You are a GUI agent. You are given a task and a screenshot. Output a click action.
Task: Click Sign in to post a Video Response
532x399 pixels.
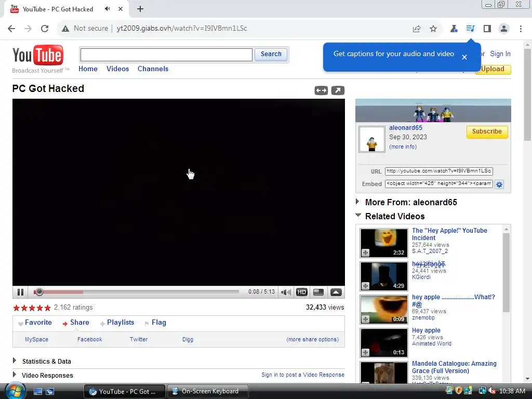[303, 375]
